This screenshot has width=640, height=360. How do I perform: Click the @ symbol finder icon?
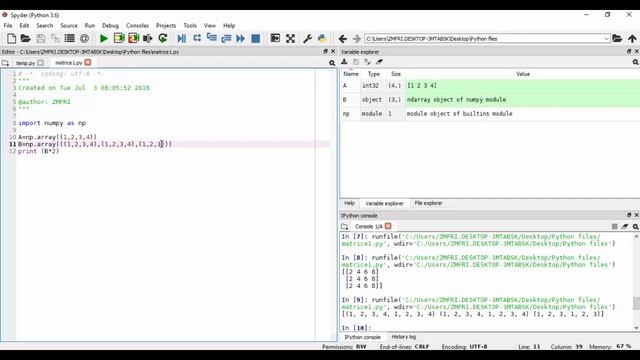coord(84,38)
